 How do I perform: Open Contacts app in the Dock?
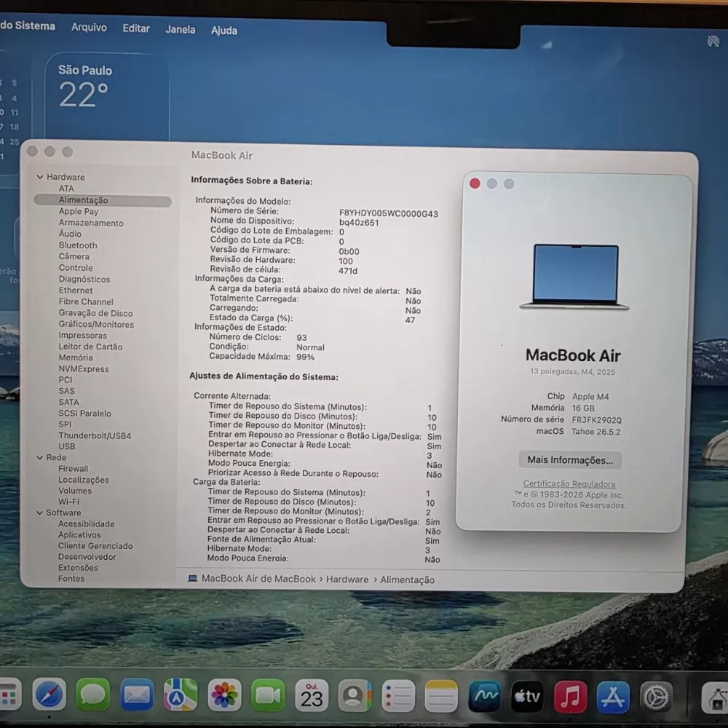(355, 696)
